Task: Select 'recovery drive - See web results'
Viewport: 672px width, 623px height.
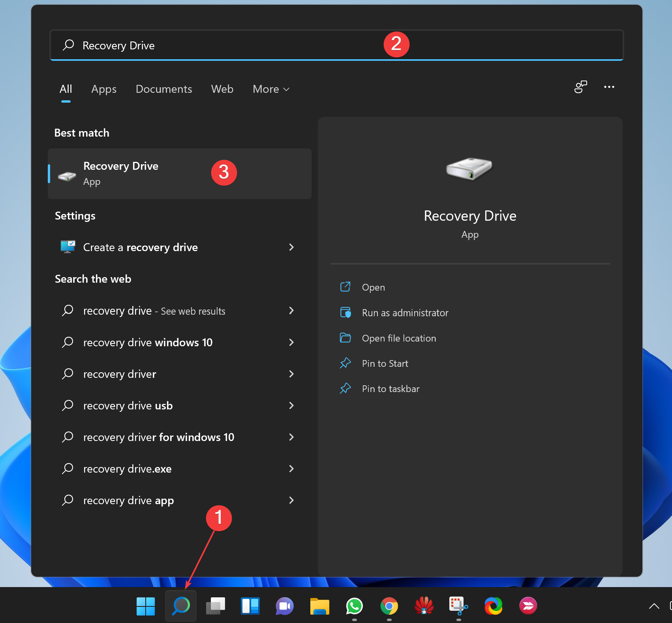Action: [x=180, y=311]
